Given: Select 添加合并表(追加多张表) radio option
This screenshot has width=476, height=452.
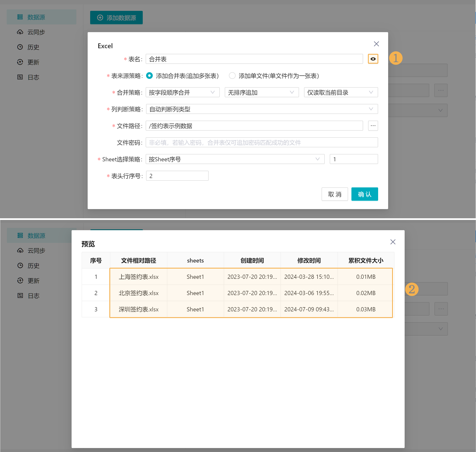Looking at the screenshot, I should [x=149, y=76].
